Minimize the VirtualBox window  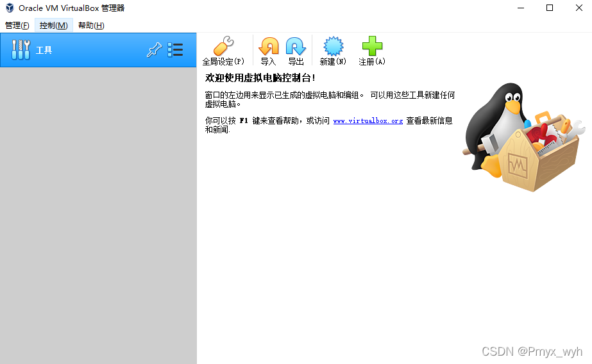tap(521, 8)
